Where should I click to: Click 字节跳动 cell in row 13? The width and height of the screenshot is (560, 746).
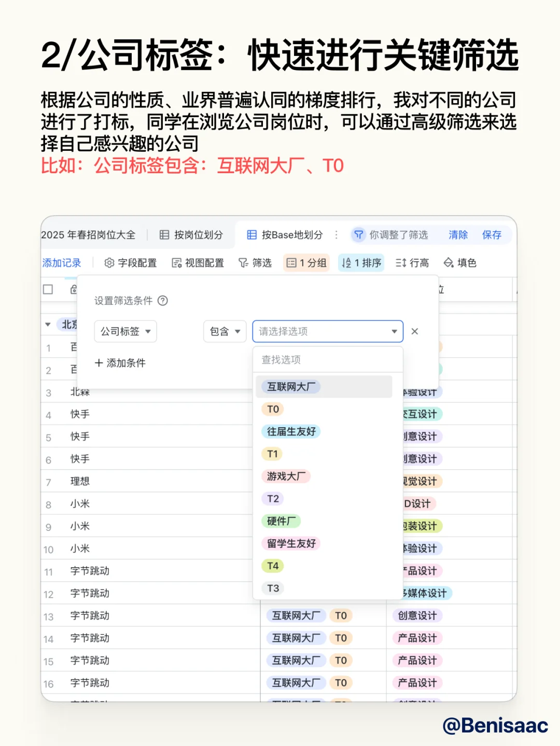(90, 615)
